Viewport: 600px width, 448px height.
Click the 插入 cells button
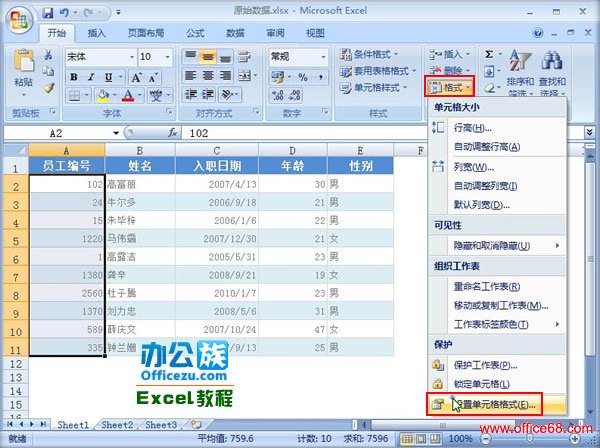[448, 54]
